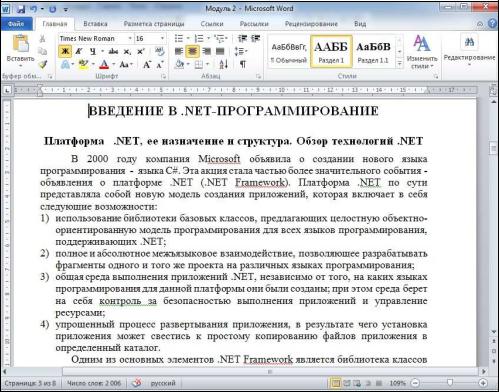The image size is (499, 392).
Task: Switch to the Ссылки tab
Action: pyautogui.click(x=212, y=24)
